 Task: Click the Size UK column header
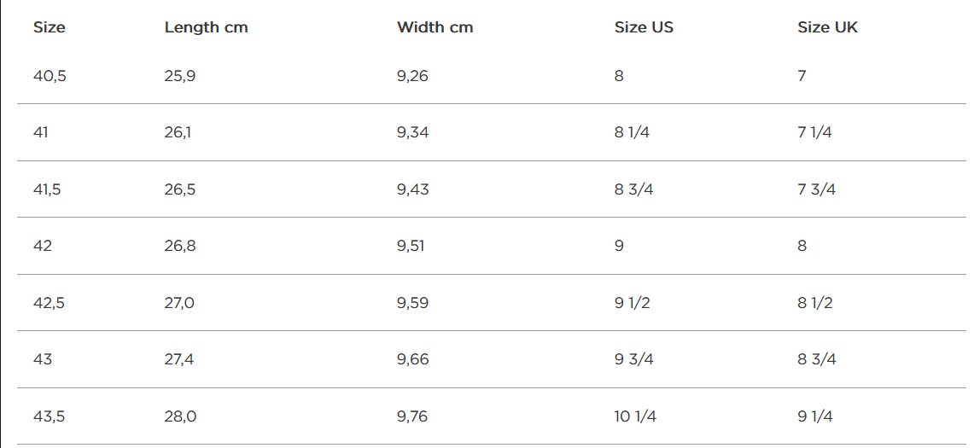pos(827,27)
